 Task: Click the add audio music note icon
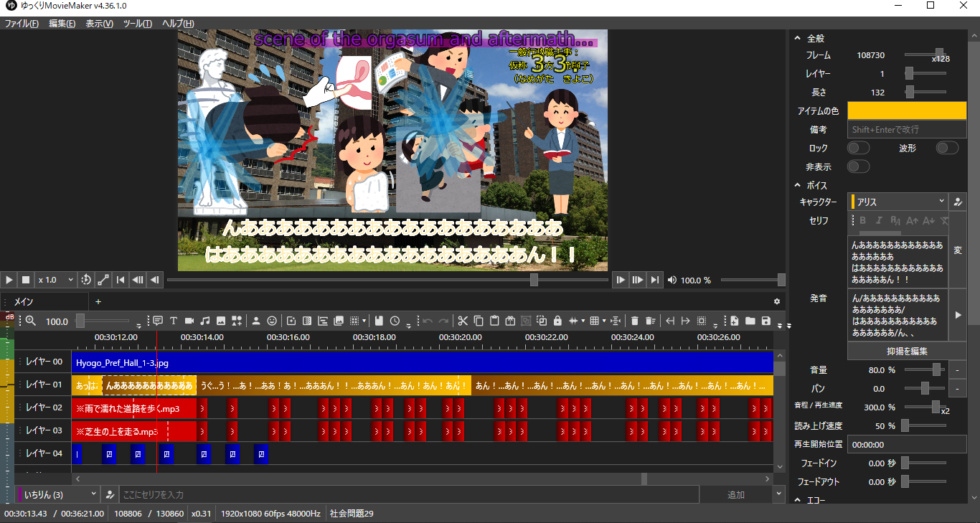(x=205, y=321)
